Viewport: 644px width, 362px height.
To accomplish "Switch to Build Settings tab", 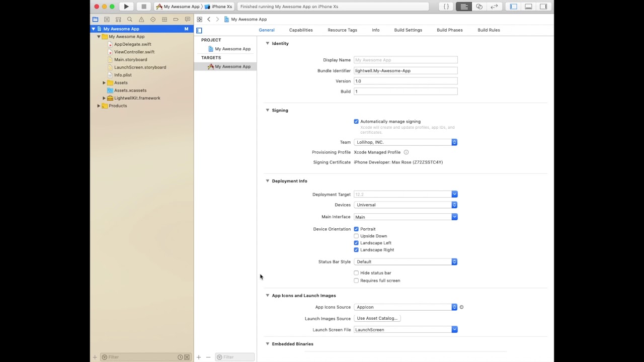I will point(408,30).
